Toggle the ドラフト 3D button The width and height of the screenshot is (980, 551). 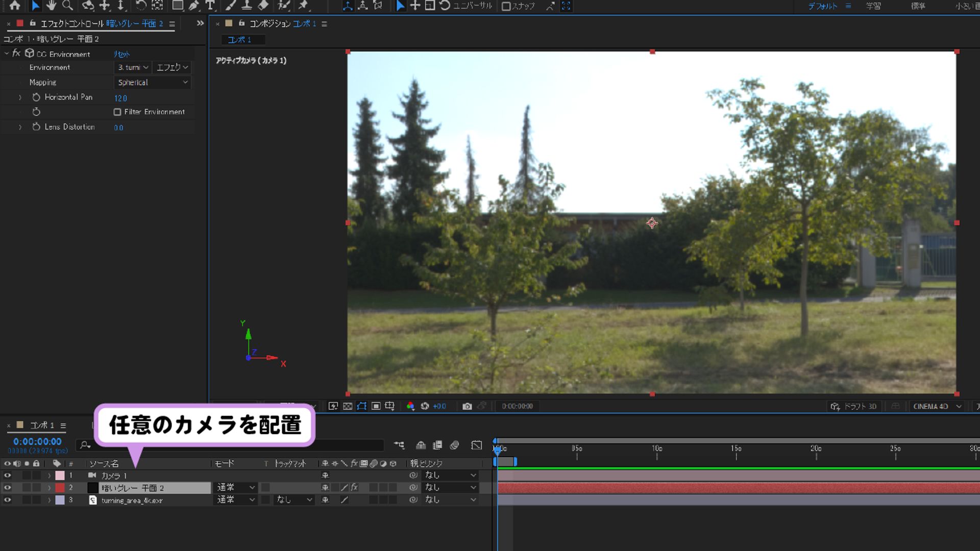point(852,406)
